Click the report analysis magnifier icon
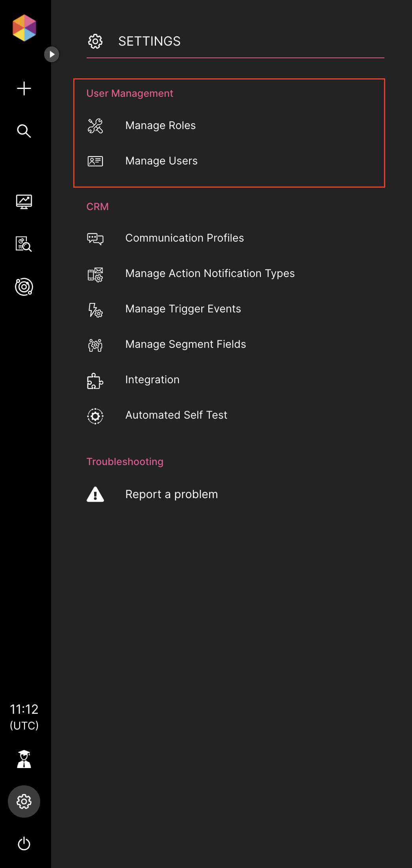Viewport: 412px width, 868px height. 24,244
